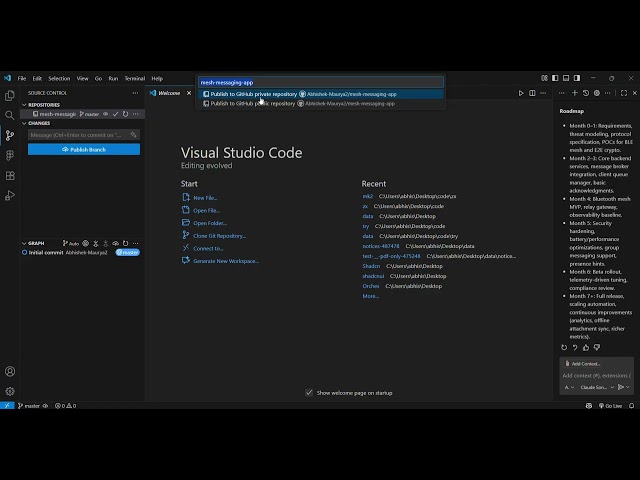Click the Clone Git Repository link
Viewport: 640px width, 480px height.
(x=220, y=236)
